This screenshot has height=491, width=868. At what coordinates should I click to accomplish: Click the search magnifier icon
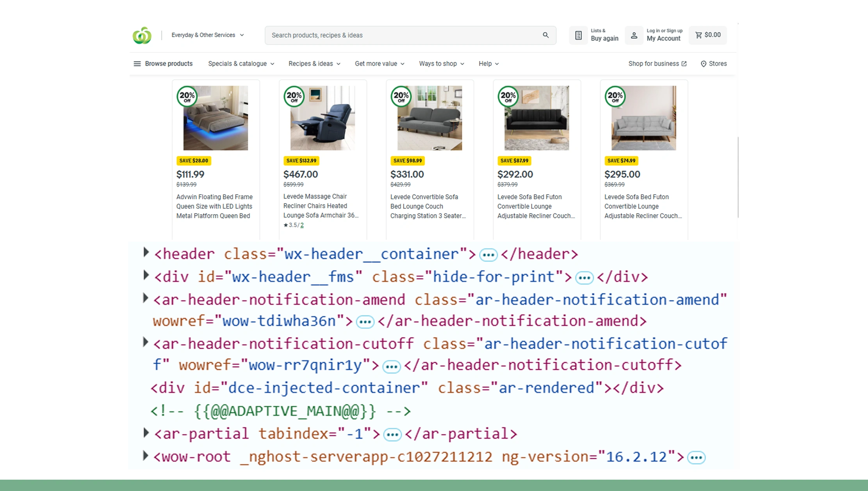pos(545,35)
